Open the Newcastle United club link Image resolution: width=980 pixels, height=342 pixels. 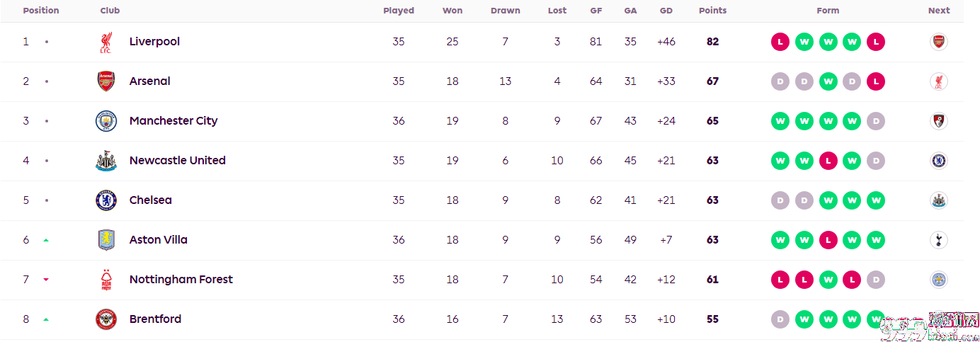[178, 161]
